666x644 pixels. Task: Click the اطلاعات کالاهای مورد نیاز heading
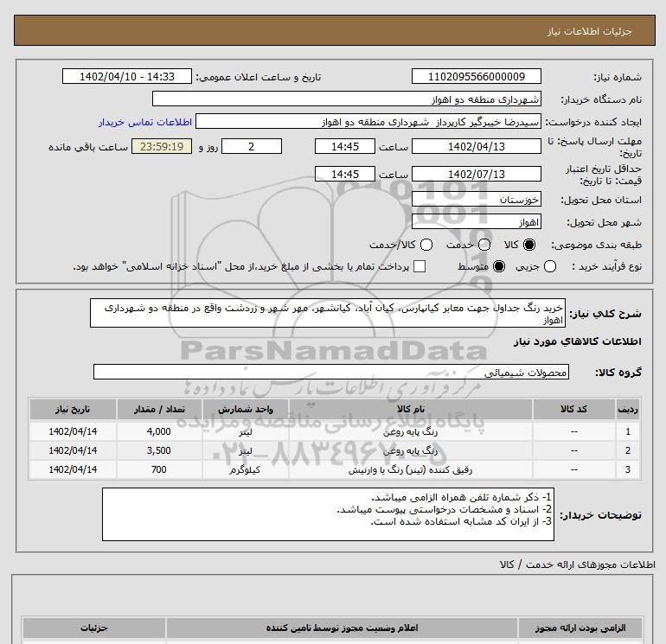point(578,341)
